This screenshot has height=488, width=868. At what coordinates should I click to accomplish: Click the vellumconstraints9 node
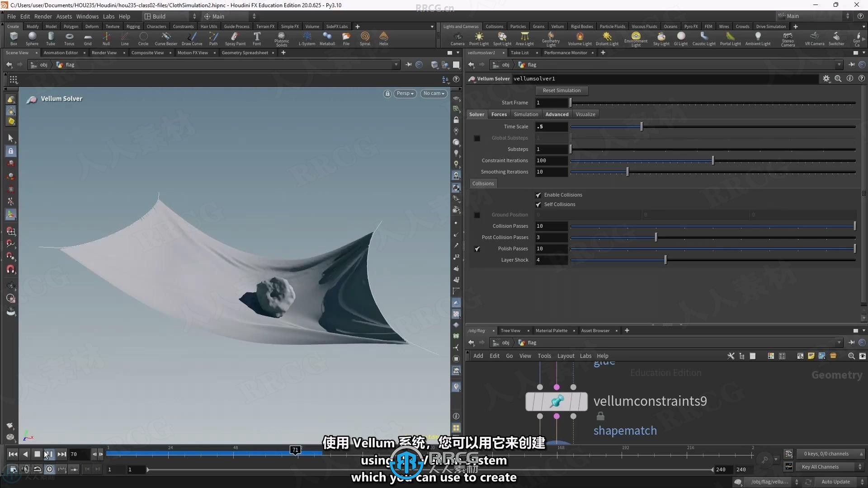tap(557, 401)
